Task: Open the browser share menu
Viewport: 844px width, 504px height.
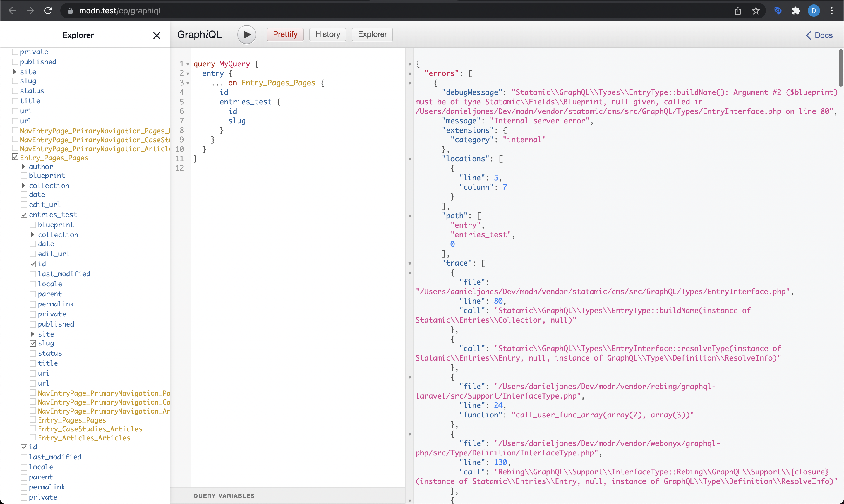Action: pos(737,11)
